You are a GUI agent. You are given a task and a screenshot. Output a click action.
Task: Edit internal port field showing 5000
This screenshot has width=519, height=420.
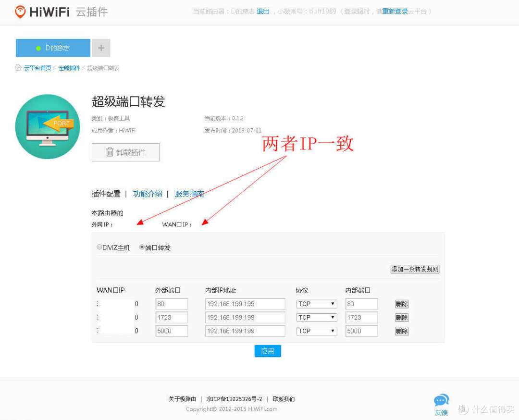pos(361,331)
